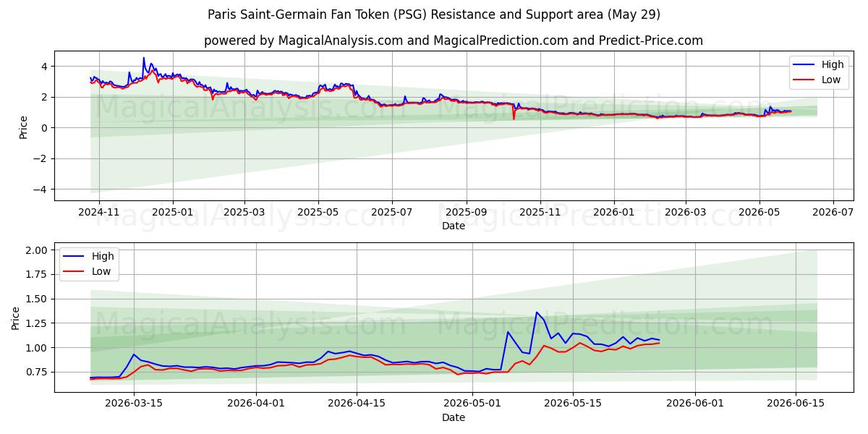Viewport: 868px width, 434px height.
Task: Click the 'Date' axis label under the top chart
Action: pos(454,226)
